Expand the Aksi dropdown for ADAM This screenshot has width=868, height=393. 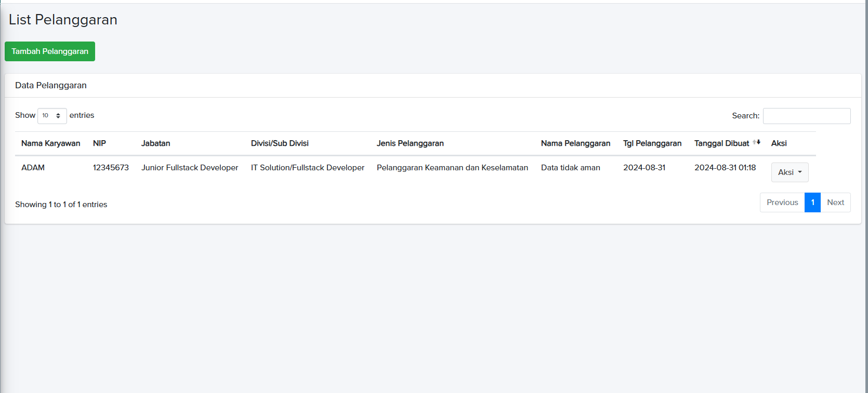click(x=790, y=172)
